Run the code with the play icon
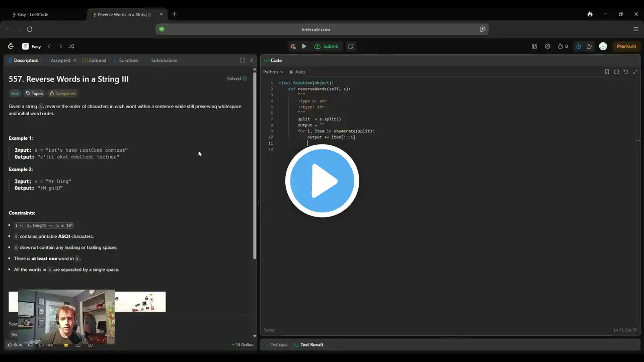Viewport: 644px width, 362px height. [304, 46]
